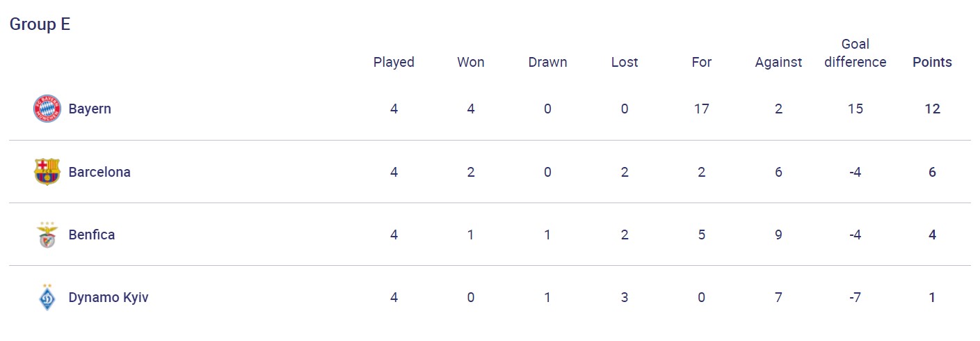Click the Goal difference column header
980x341 pixels.
pyautogui.click(x=856, y=53)
